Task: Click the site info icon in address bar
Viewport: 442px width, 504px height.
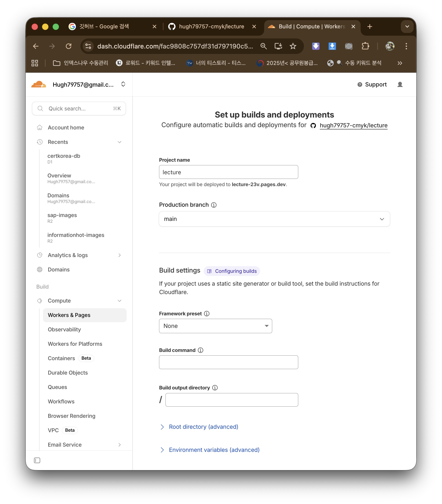Action: point(88,46)
